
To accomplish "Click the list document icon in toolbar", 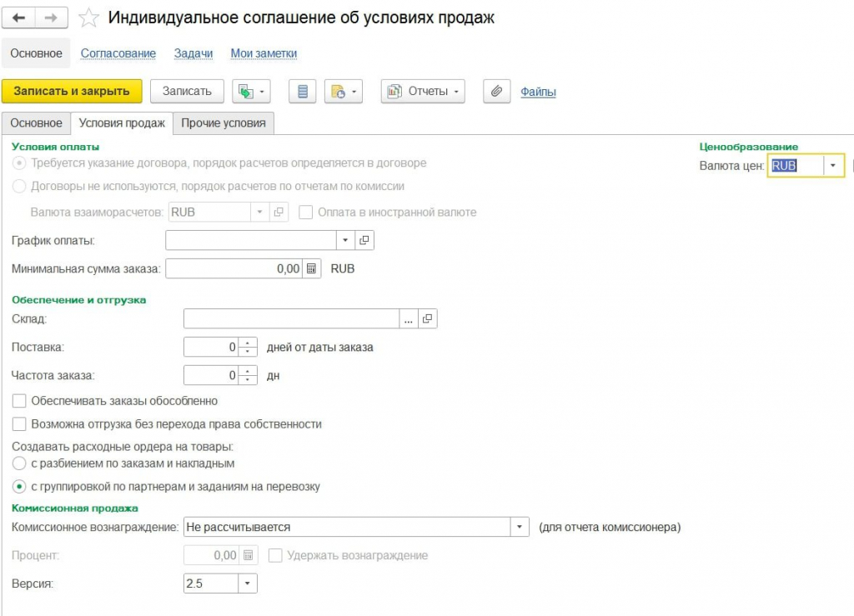I will [302, 92].
